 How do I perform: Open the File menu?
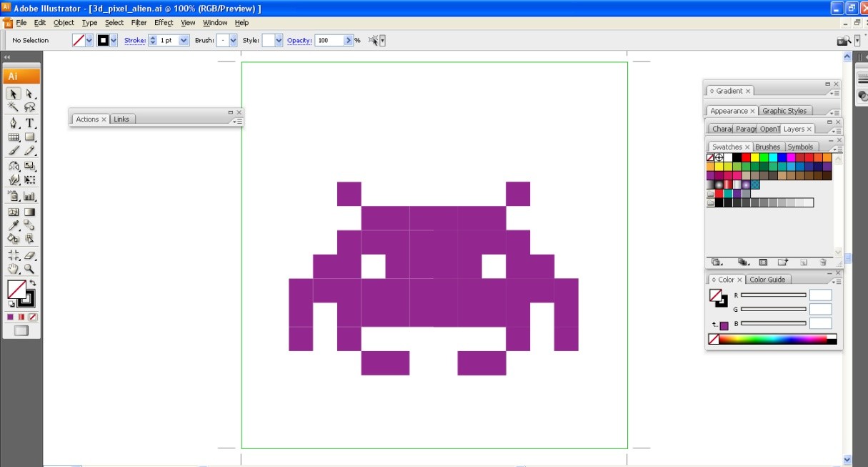pyautogui.click(x=21, y=23)
